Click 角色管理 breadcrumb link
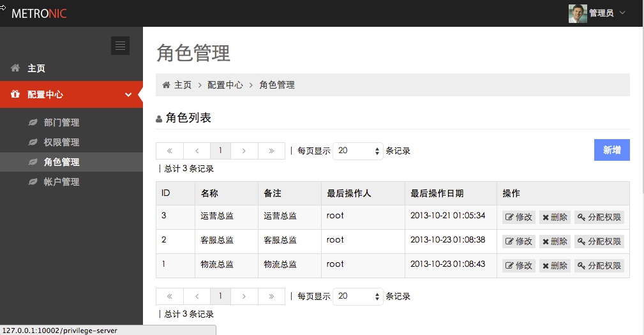The image size is (644, 335). [277, 85]
